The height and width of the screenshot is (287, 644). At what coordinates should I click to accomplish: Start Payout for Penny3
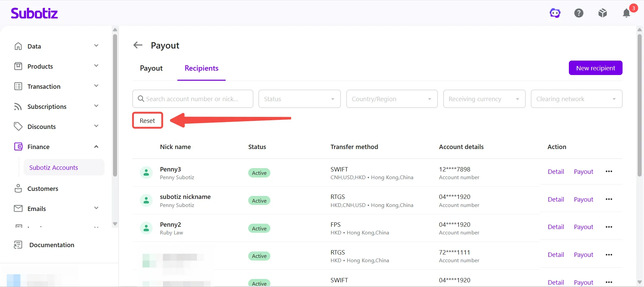point(584,172)
